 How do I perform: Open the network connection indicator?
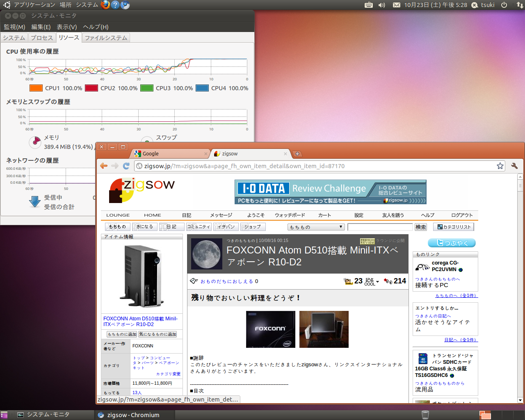(520, 5)
